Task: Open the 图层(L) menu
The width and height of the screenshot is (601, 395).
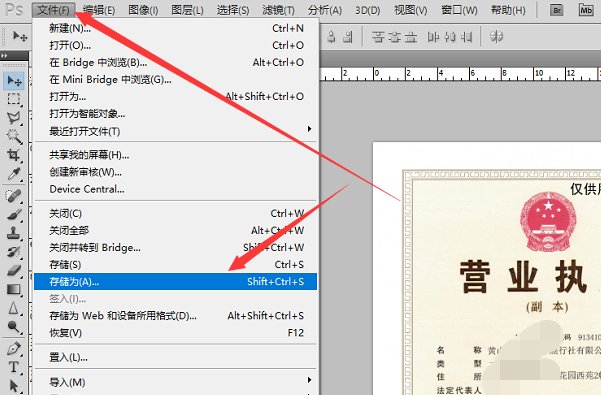Action: tap(187, 10)
